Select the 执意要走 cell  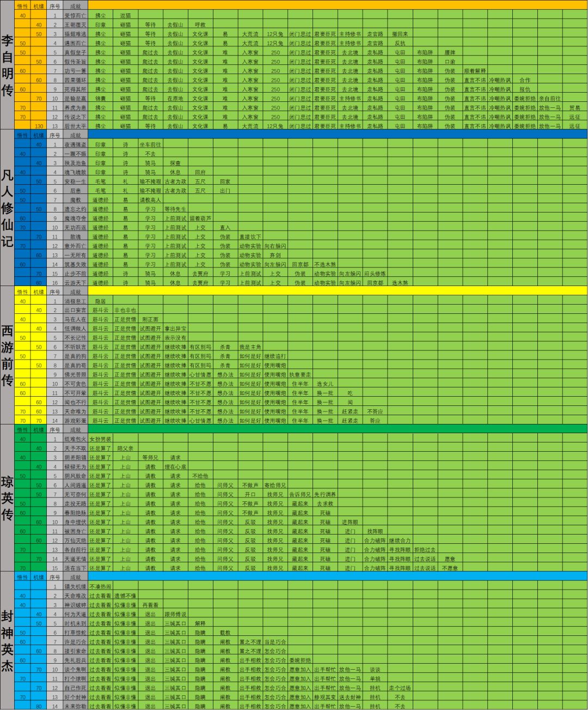tap(300, 375)
